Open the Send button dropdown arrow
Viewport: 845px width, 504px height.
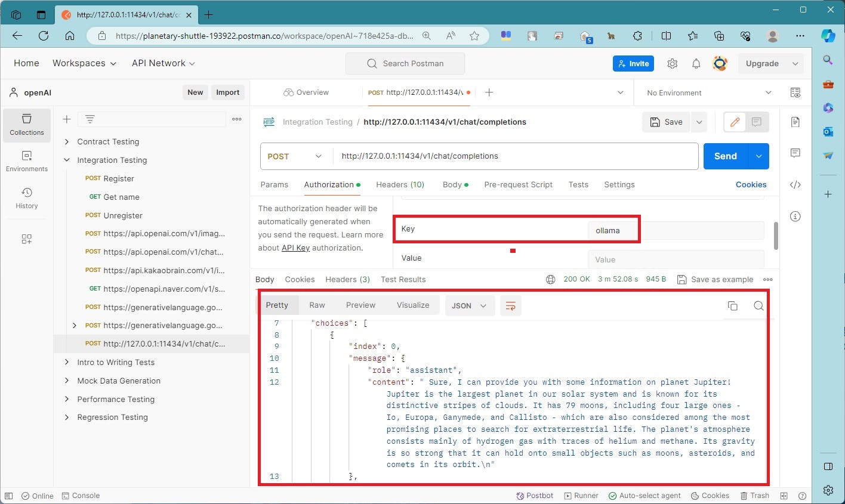coord(758,156)
